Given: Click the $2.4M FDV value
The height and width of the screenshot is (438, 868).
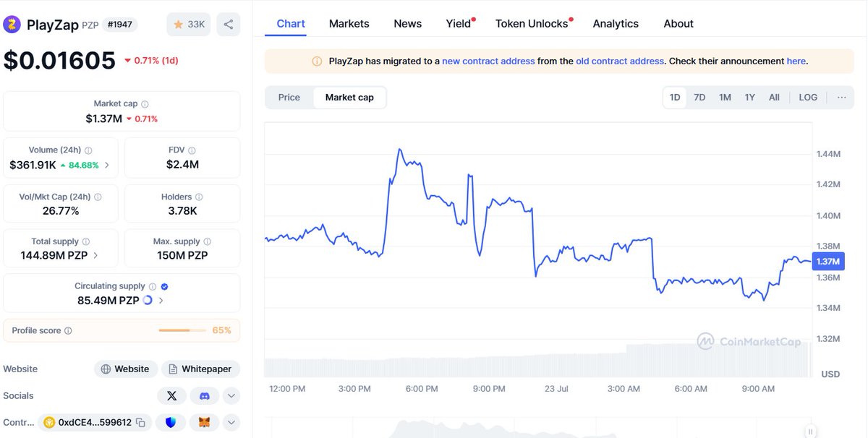Looking at the screenshot, I should pyautogui.click(x=182, y=165).
